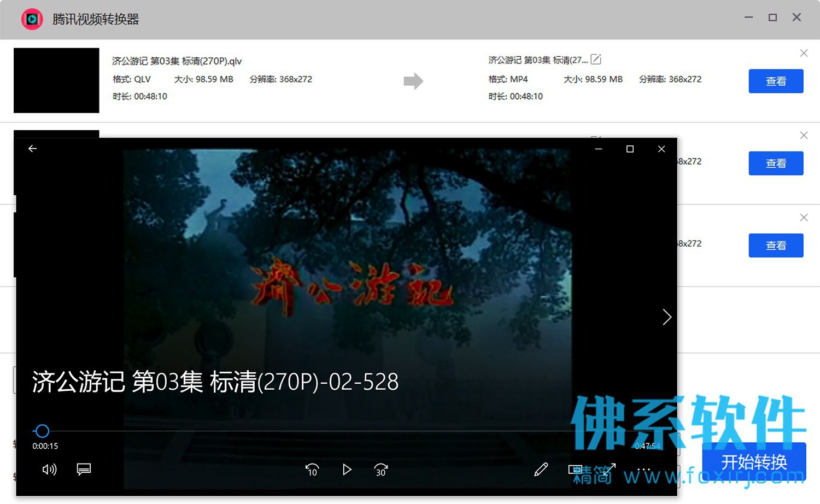Click 查看 for the third converted video
The width and height of the screenshot is (820, 504).
tap(776, 245)
